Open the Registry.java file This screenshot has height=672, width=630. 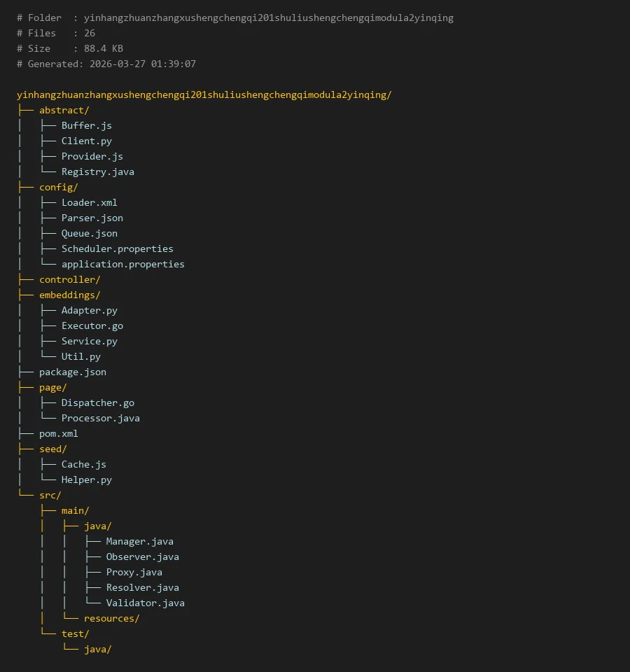click(97, 171)
